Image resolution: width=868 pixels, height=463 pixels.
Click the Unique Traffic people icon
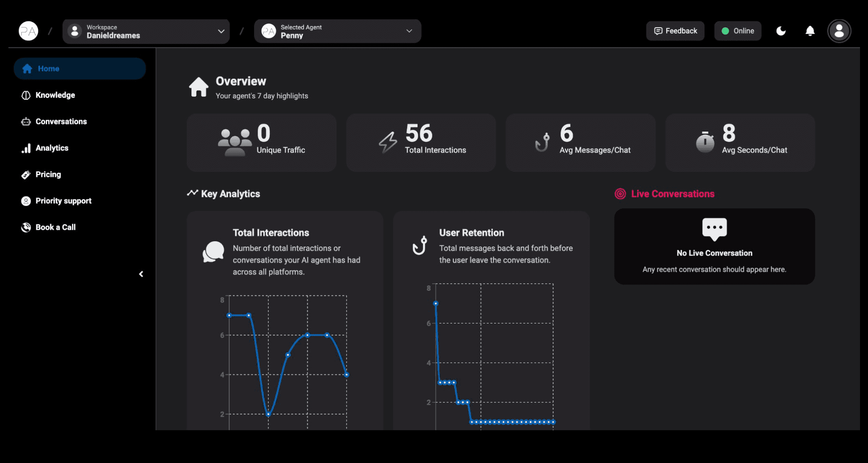pos(234,142)
